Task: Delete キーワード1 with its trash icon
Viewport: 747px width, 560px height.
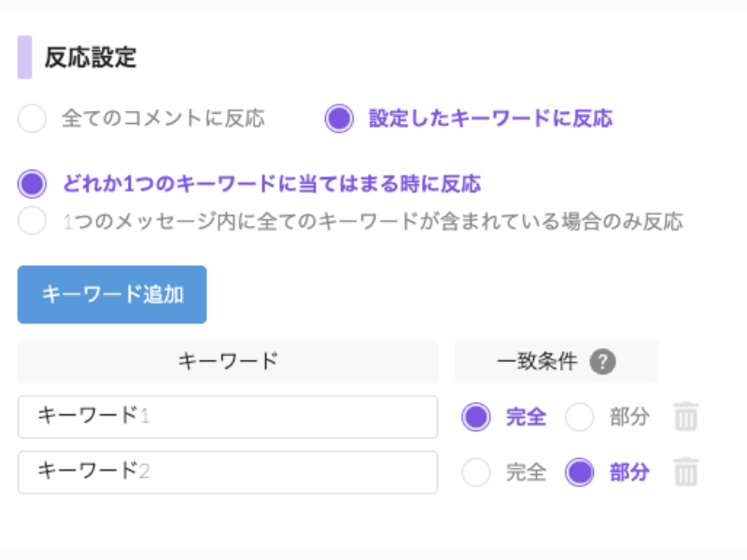Action: click(x=686, y=416)
